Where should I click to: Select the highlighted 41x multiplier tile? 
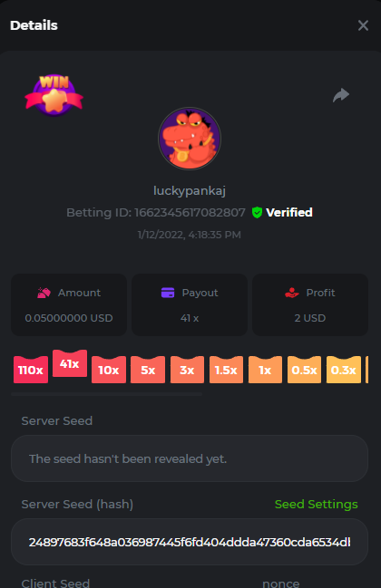(x=70, y=363)
